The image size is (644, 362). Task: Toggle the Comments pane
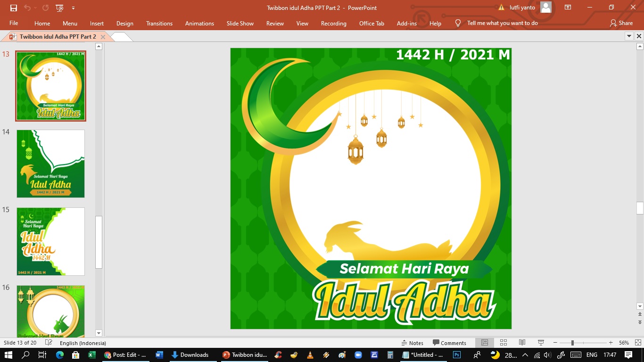click(x=449, y=343)
